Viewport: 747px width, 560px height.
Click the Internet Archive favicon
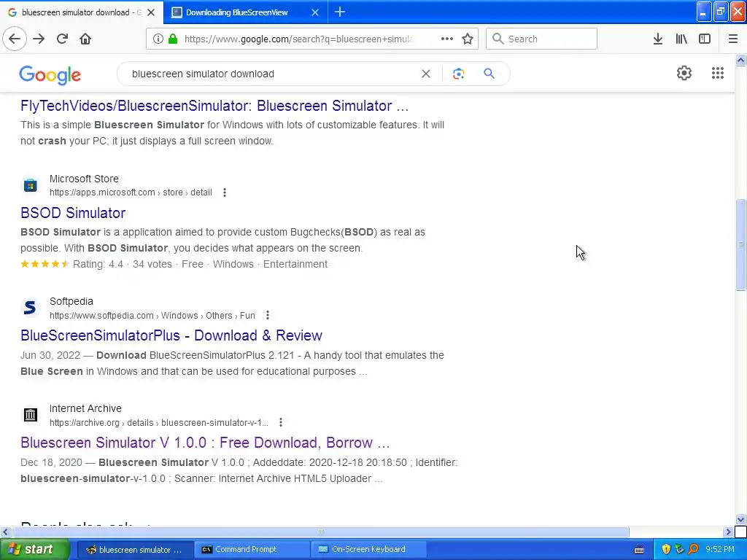tap(31, 415)
